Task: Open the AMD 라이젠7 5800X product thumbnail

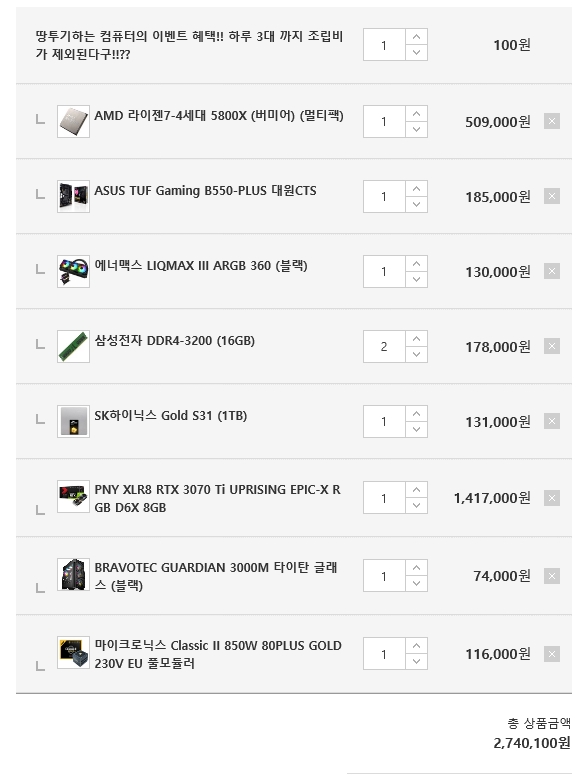Action: pos(73,121)
